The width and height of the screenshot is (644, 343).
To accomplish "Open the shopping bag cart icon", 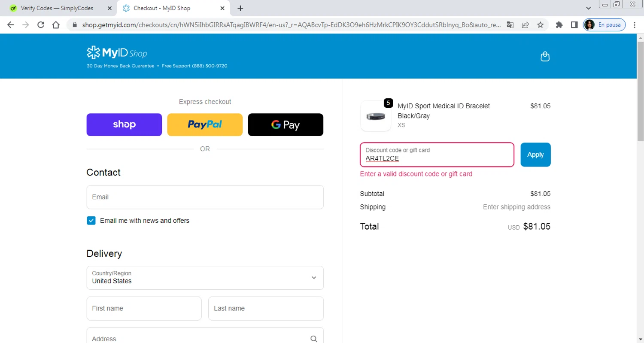I will (x=545, y=57).
